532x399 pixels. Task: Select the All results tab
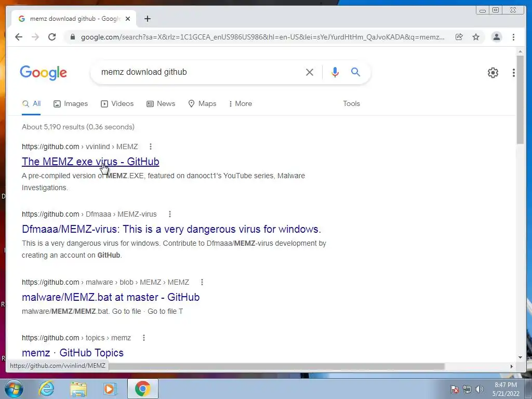31,103
